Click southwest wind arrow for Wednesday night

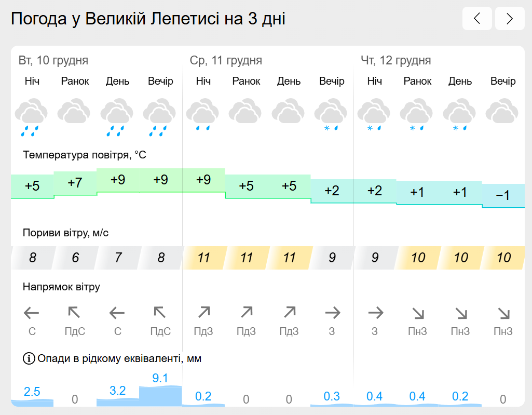[x=204, y=312]
